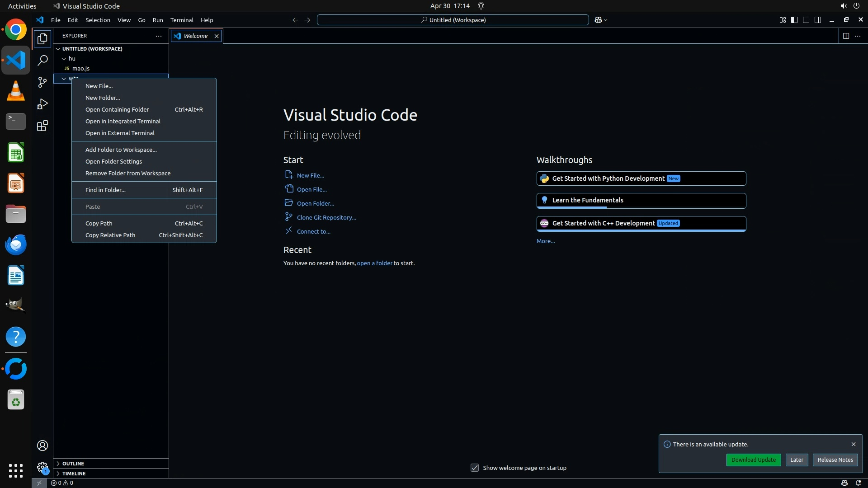Collapse the hu folder
The height and width of the screenshot is (488, 868).
pos(64,59)
